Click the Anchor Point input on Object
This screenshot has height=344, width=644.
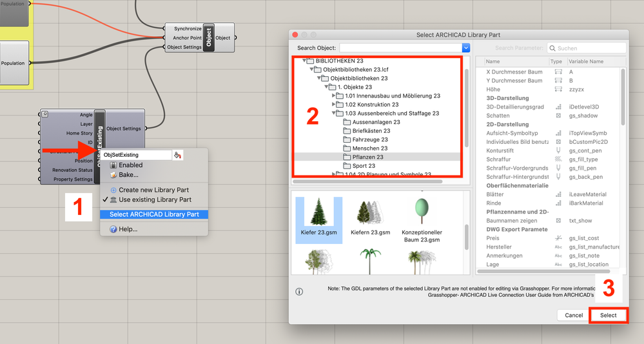pyautogui.click(x=188, y=37)
